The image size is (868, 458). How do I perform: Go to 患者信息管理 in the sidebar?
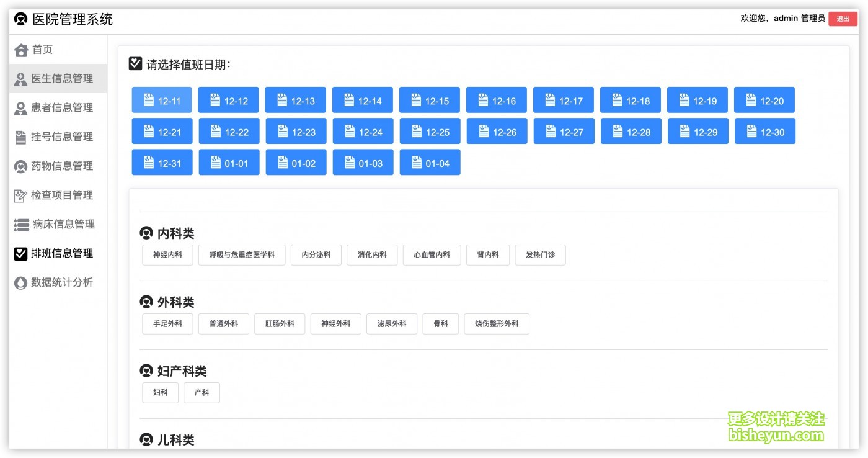tap(58, 108)
